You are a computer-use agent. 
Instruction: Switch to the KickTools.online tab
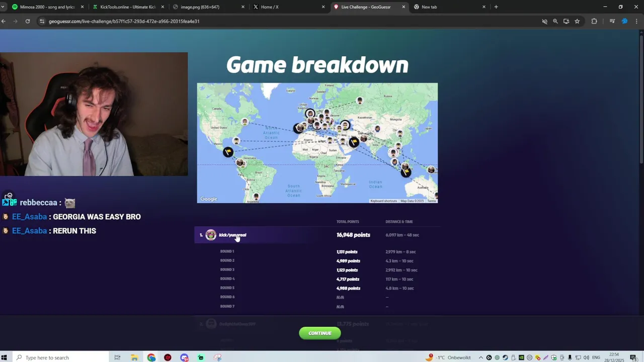128,7
